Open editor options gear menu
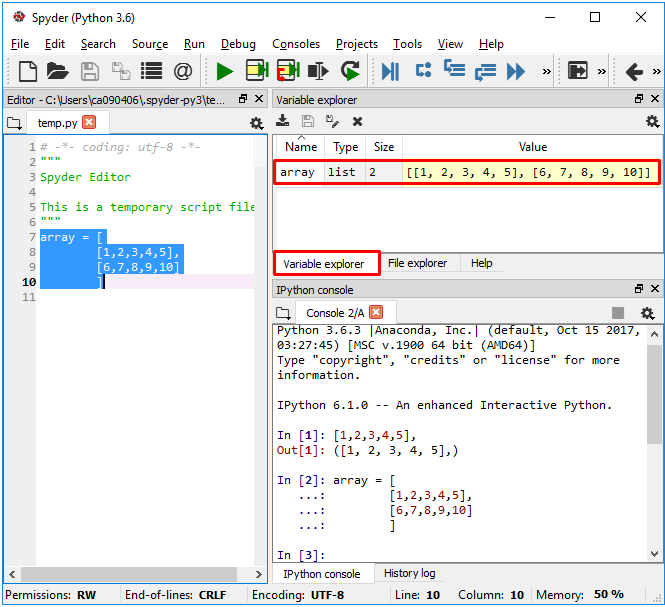Screen dimensions: 665x607 tap(256, 123)
